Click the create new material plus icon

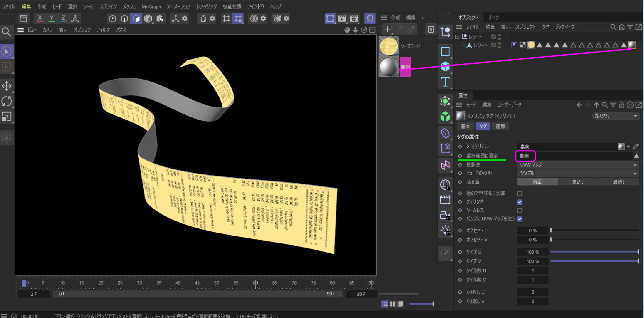click(387, 29)
